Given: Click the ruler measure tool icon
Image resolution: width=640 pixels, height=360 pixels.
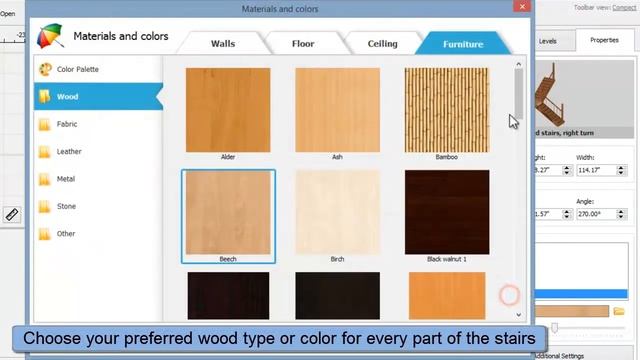Looking at the screenshot, I should click(x=12, y=215).
